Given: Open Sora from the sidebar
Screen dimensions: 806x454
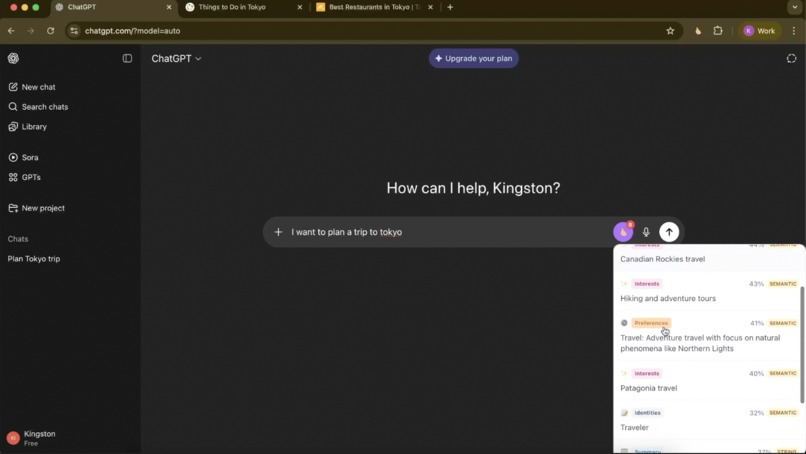Looking at the screenshot, I should tap(23, 157).
